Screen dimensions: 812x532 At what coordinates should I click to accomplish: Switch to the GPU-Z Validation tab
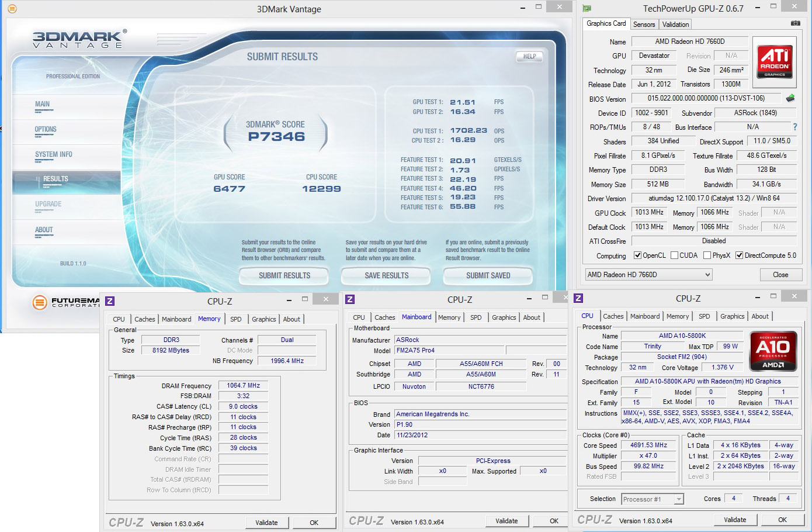(675, 25)
